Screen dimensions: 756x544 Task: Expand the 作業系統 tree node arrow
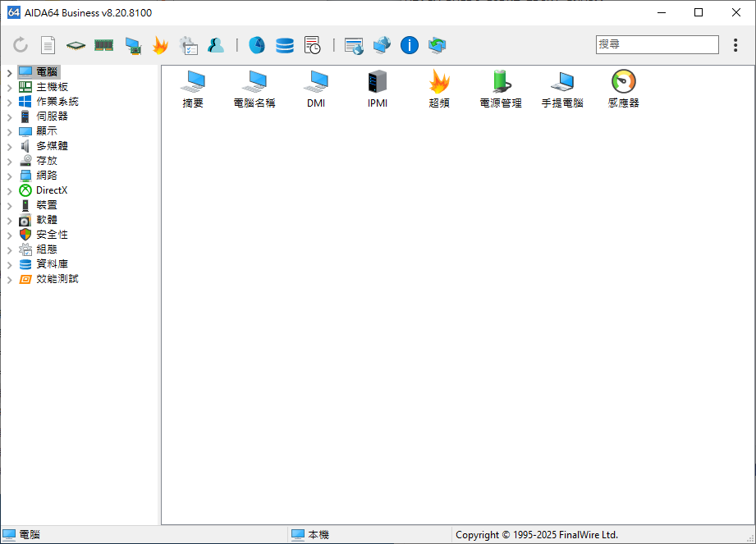pyautogui.click(x=10, y=102)
